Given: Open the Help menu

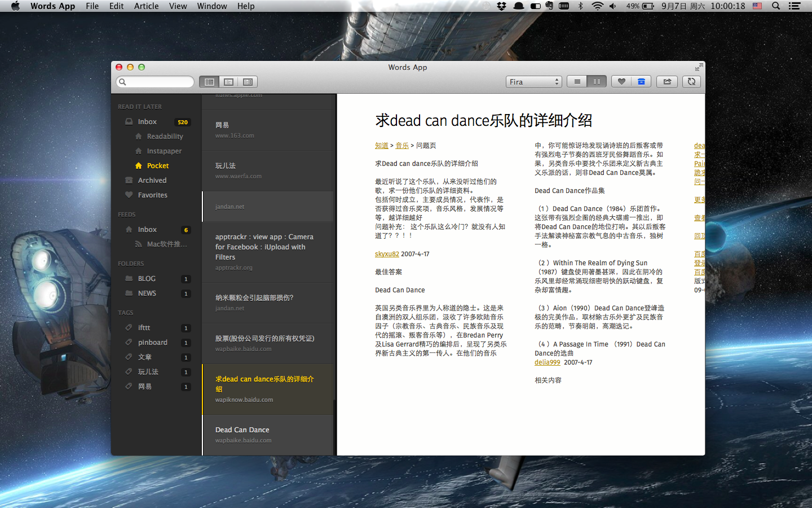Looking at the screenshot, I should coord(246,6).
